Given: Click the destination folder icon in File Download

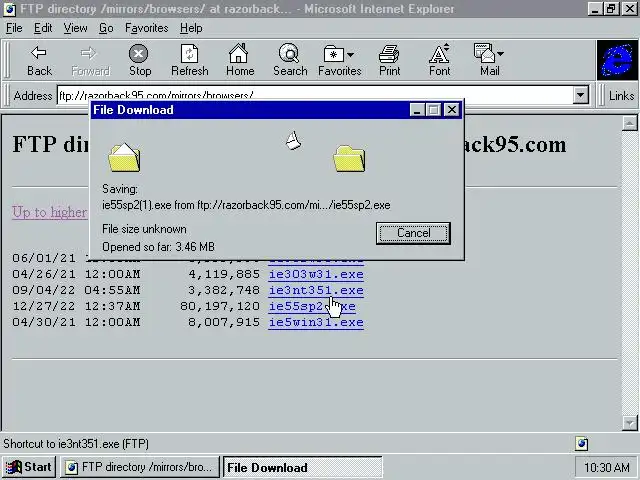Looking at the screenshot, I should (349, 158).
